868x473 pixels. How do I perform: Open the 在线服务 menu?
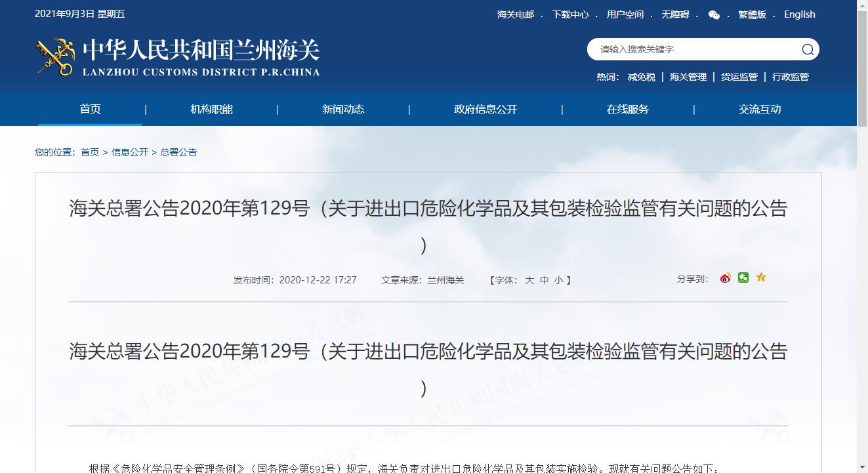click(627, 109)
